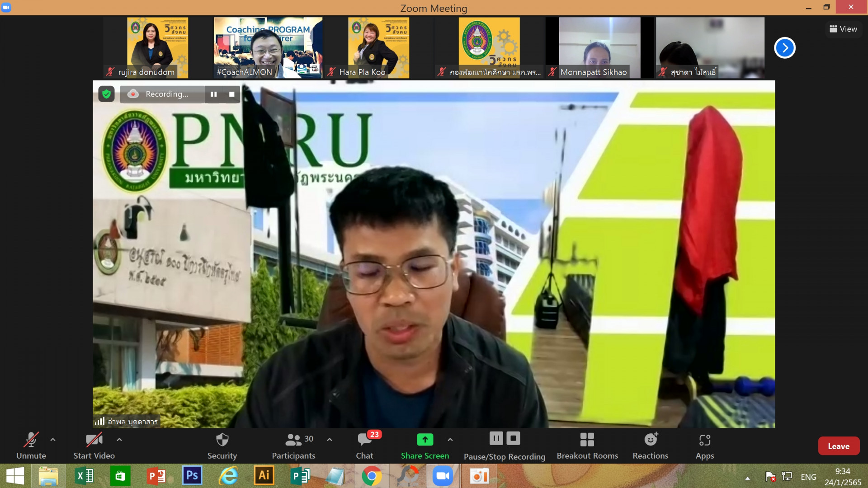Screen dimensions: 868x488
Task: Open the Reactions menu
Action: (651, 446)
